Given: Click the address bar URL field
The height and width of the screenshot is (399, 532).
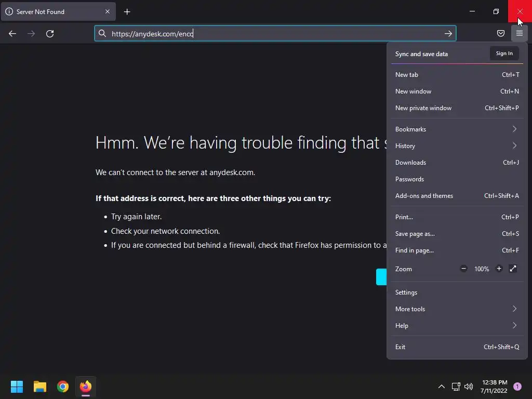Looking at the screenshot, I should (275, 34).
